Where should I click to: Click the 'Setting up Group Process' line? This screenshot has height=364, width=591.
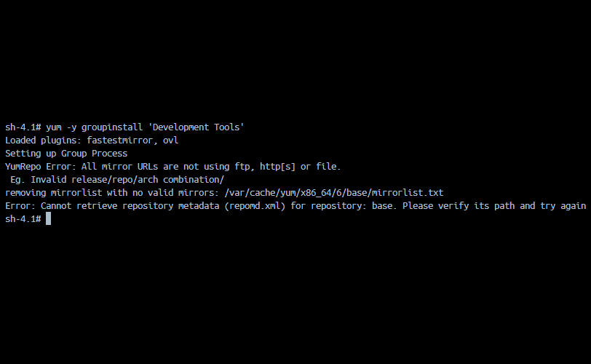click(x=66, y=154)
